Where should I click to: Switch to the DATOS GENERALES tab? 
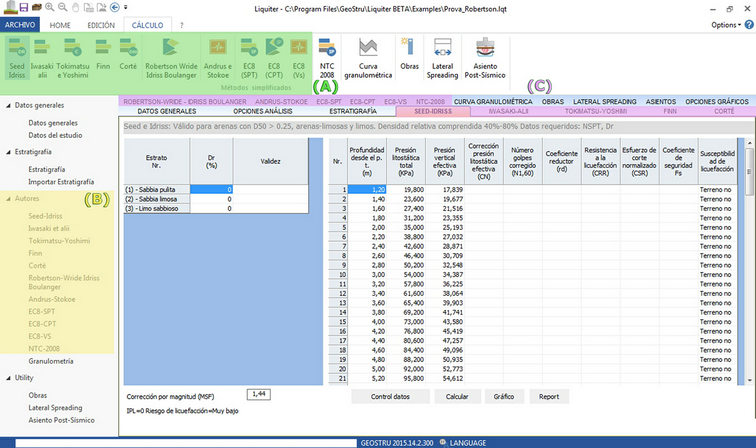(167, 111)
